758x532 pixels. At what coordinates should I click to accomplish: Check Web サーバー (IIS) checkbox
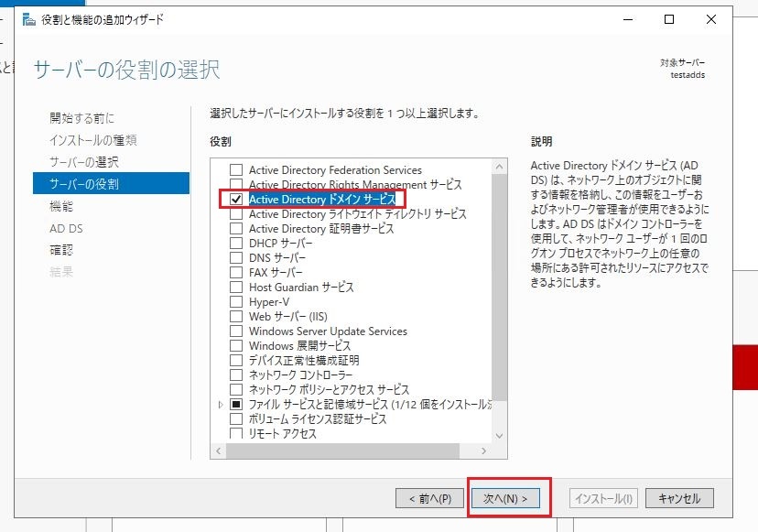pos(236,316)
